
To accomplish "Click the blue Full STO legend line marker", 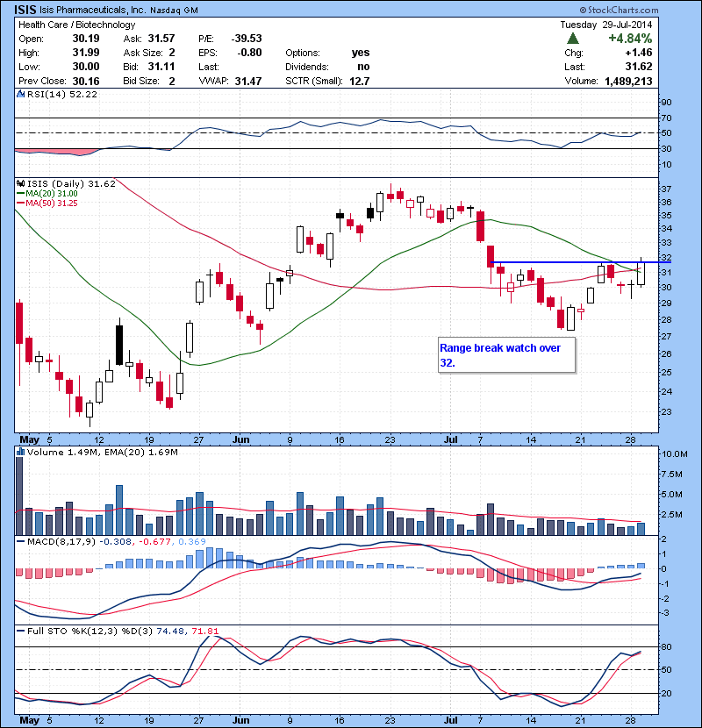I will point(20,631).
